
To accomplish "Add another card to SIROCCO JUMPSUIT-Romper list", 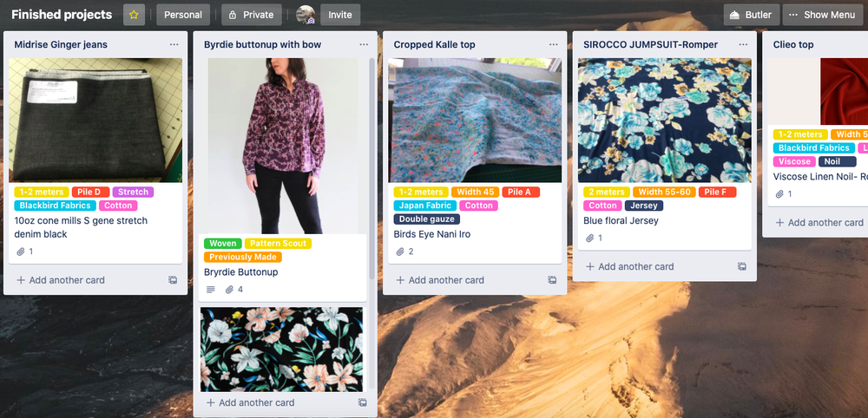I will click(x=630, y=266).
